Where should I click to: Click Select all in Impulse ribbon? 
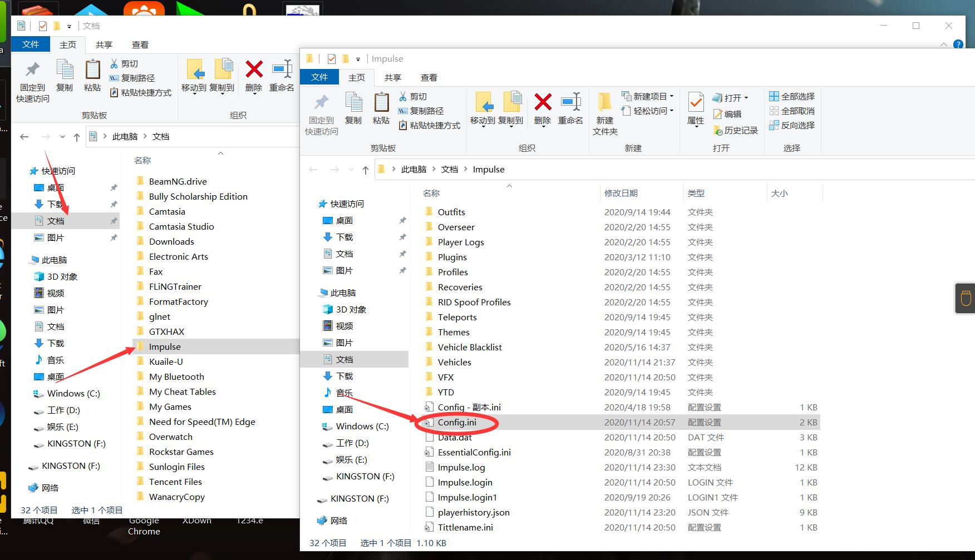(792, 96)
